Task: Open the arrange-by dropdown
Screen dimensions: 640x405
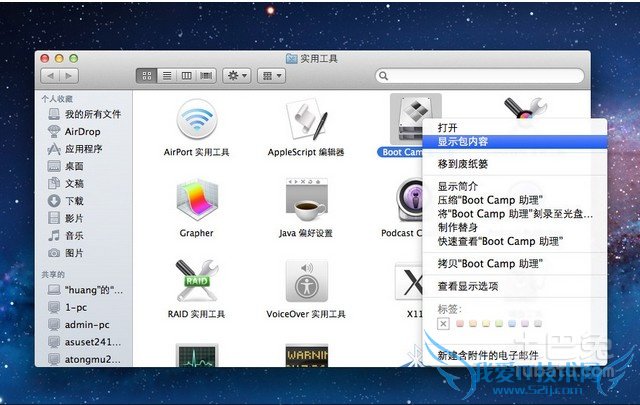Action: (271, 76)
